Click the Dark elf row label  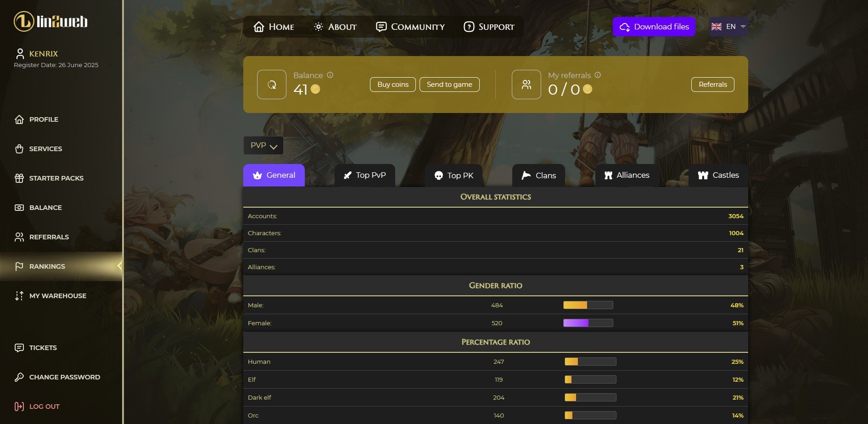pyautogui.click(x=259, y=397)
